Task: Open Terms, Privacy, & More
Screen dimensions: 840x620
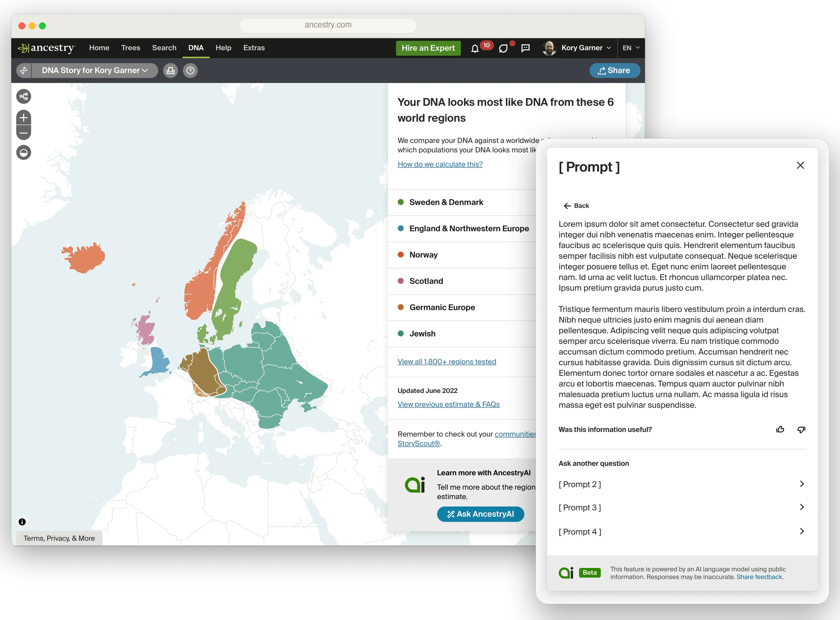Action: pyautogui.click(x=59, y=538)
